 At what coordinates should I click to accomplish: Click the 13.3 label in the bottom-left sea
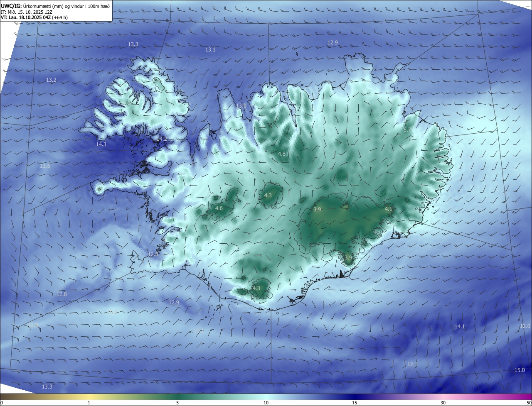[x=47, y=387]
